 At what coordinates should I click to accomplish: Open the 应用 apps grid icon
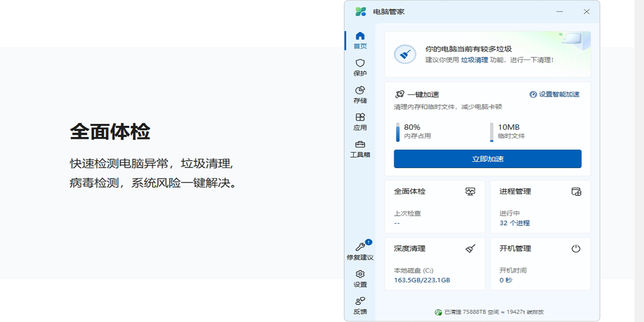tap(360, 122)
